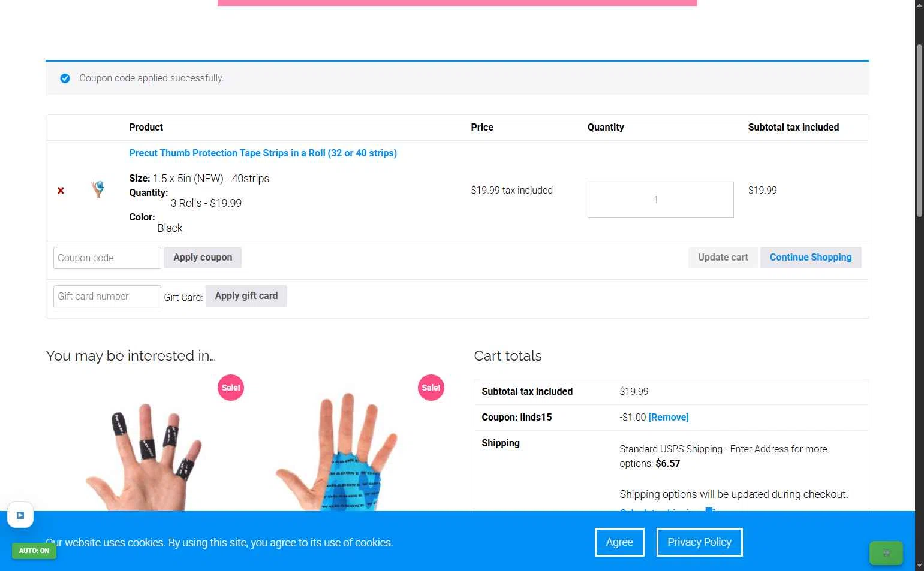Click the Update cart button
924x571 pixels.
pyautogui.click(x=723, y=258)
